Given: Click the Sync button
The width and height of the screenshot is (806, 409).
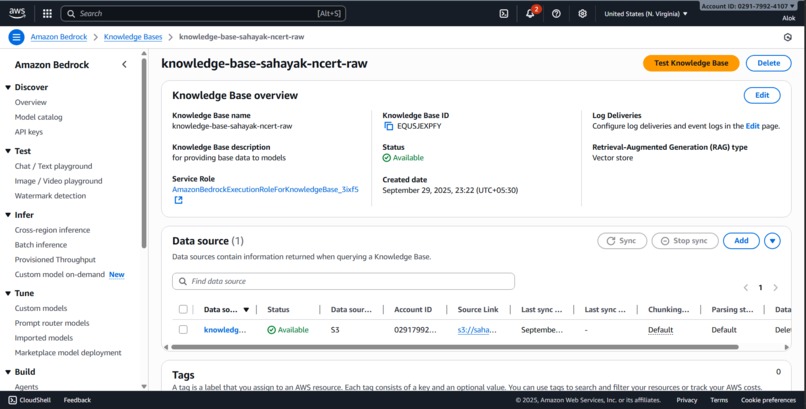Looking at the screenshot, I should (x=622, y=240).
